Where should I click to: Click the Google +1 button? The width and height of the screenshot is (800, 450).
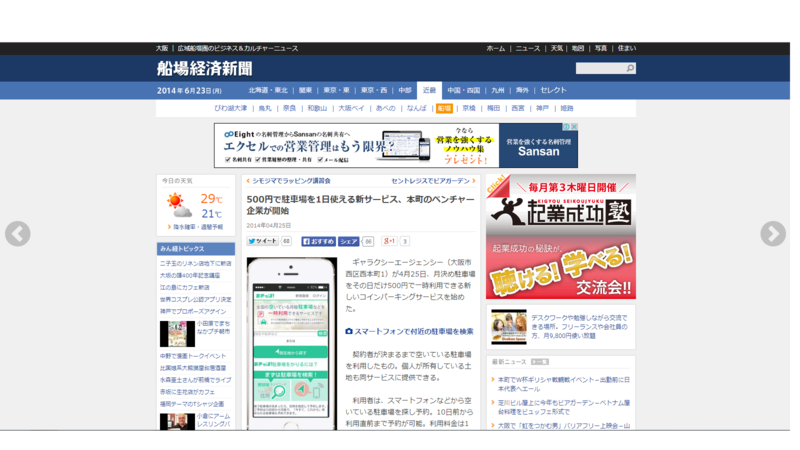click(x=390, y=241)
